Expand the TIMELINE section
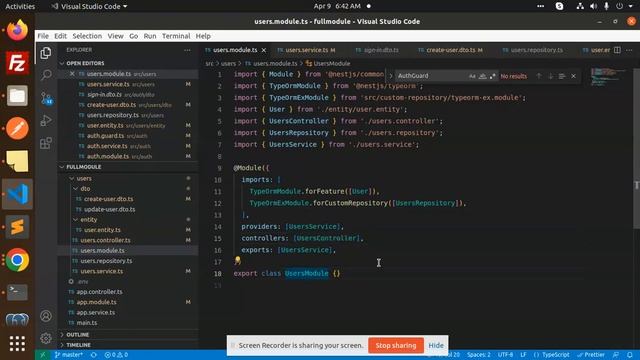Viewport: 640px width, 360px height. point(78,345)
